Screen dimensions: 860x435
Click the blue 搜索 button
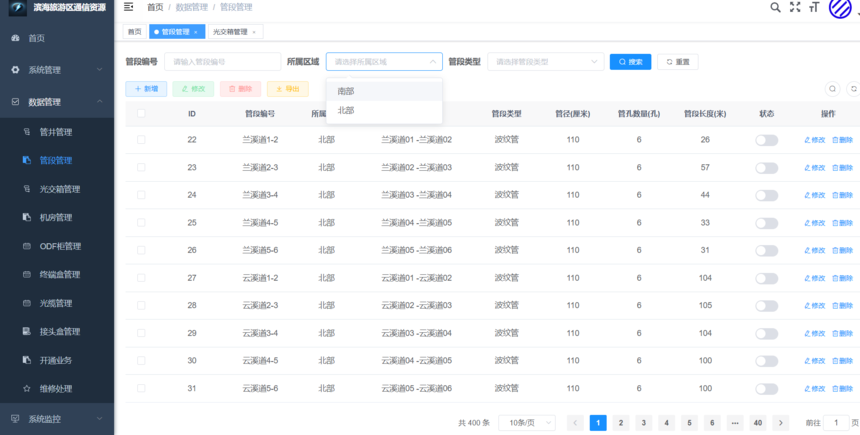(x=630, y=62)
